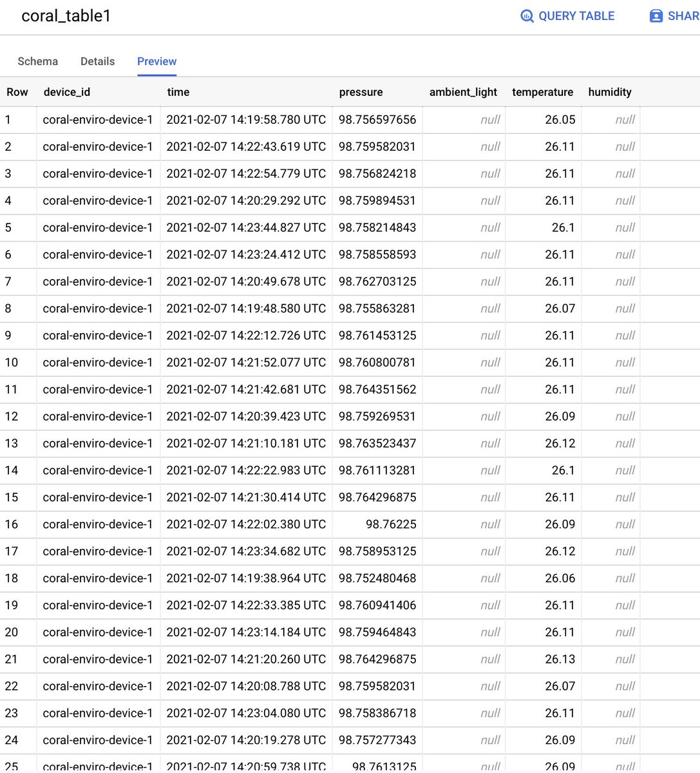Click the pressure column header

point(361,91)
